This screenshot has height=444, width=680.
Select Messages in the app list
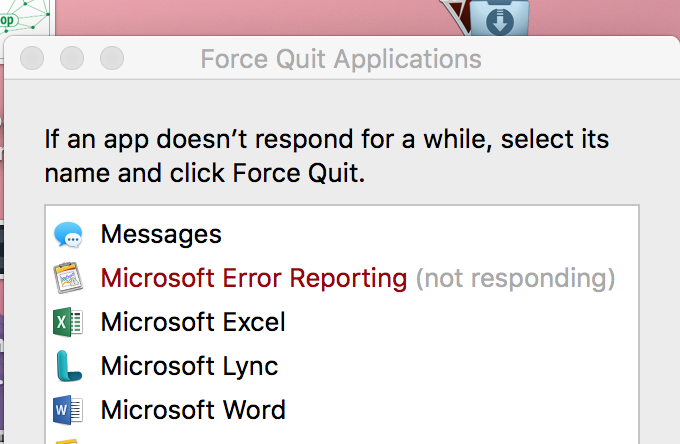pos(161,235)
